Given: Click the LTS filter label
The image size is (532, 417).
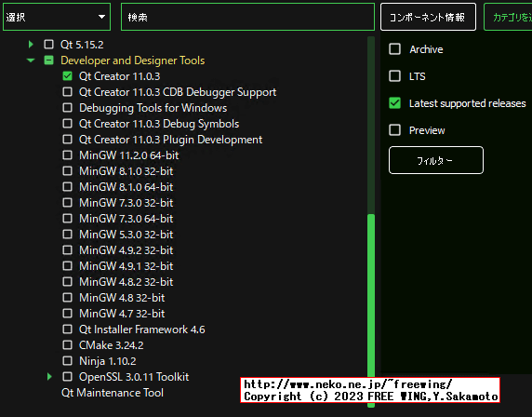Looking at the screenshot, I should [417, 76].
